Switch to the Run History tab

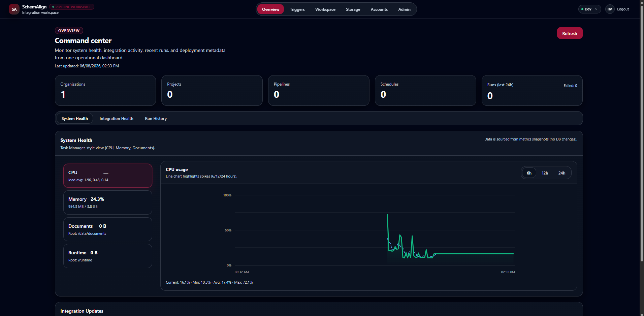[156, 119]
